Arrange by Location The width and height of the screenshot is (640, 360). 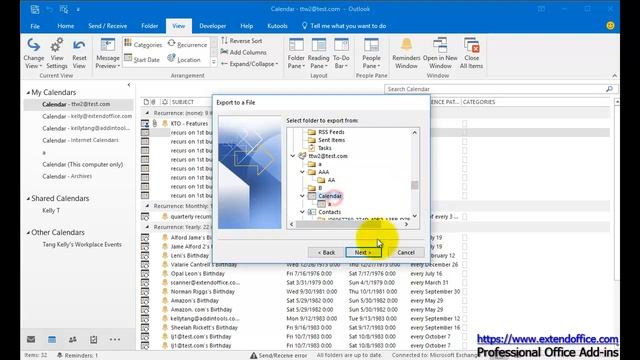point(184,60)
